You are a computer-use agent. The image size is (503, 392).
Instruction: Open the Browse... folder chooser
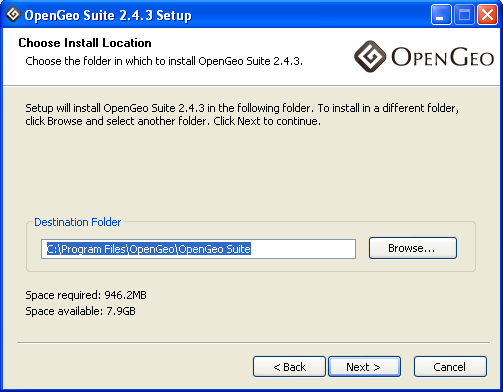[413, 248]
